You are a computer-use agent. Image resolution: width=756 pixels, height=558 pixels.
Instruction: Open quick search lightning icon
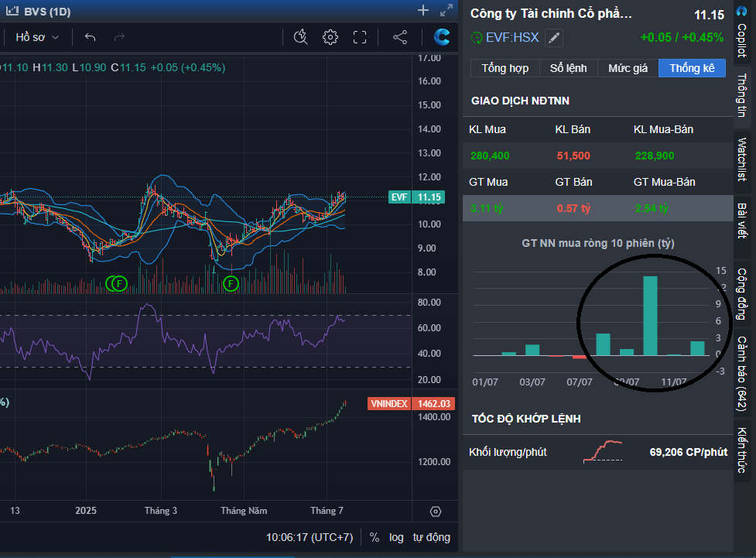point(301,37)
